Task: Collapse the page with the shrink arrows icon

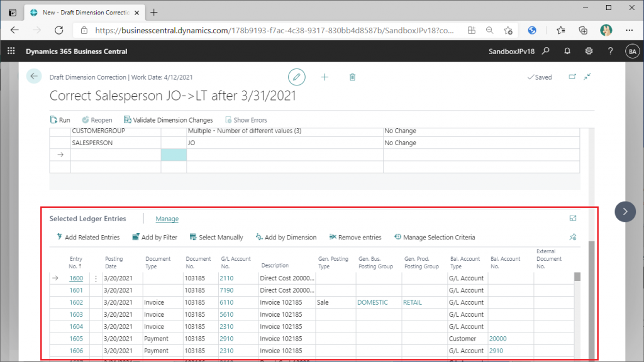Action: (587, 77)
